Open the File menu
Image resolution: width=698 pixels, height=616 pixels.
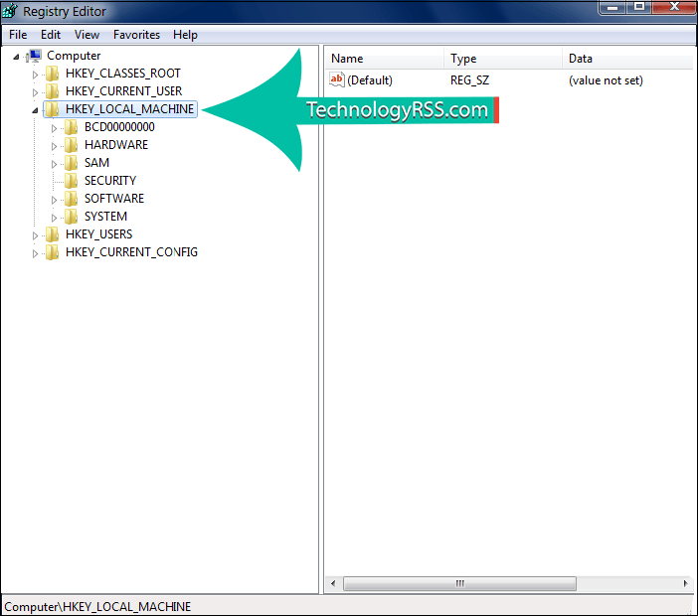click(x=18, y=35)
